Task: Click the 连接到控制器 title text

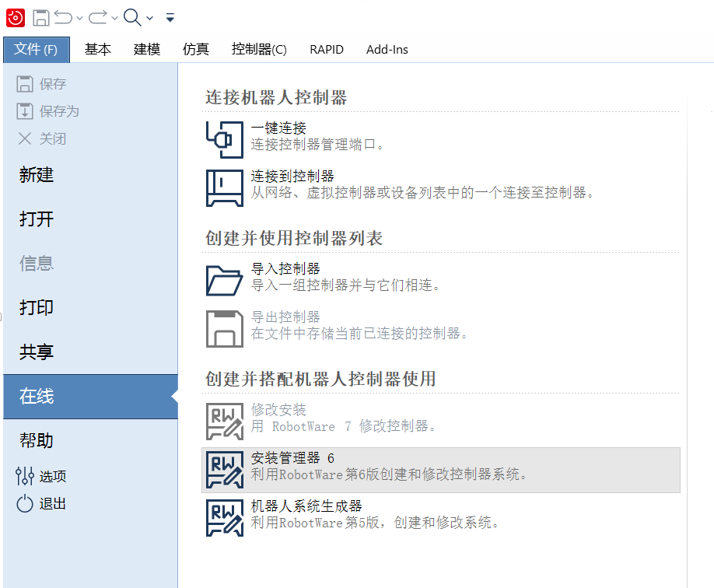Action: click(x=292, y=177)
